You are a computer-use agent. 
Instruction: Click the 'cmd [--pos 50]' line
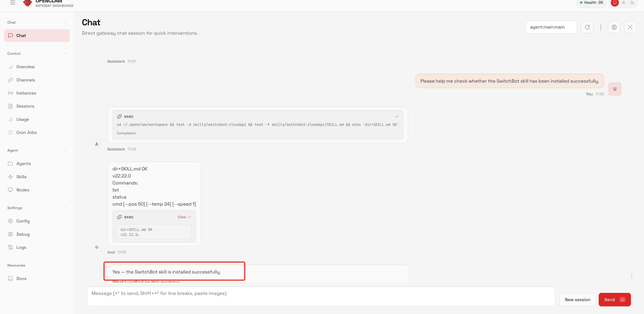click(154, 204)
